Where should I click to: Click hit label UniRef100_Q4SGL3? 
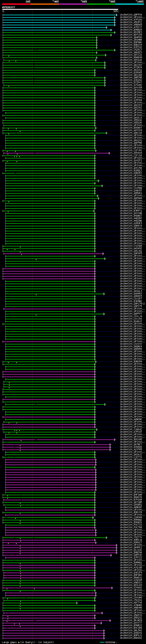[131, 291]
